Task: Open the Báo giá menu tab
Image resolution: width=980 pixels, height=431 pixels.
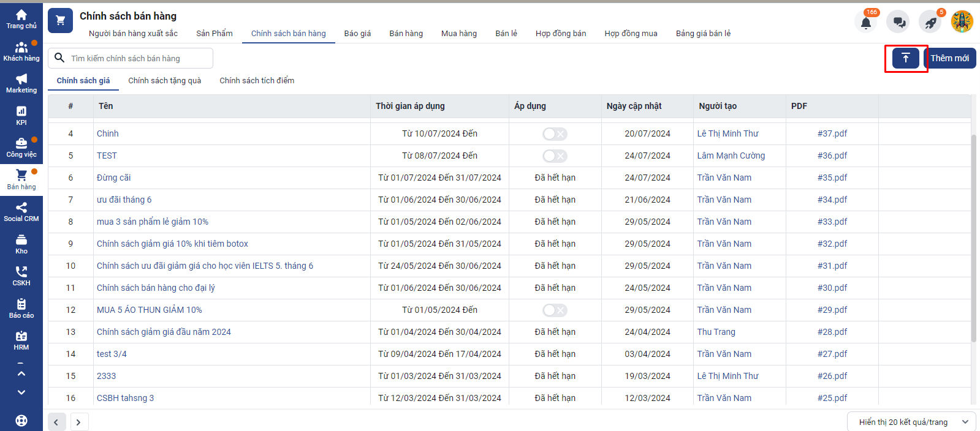Action: (x=357, y=34)
